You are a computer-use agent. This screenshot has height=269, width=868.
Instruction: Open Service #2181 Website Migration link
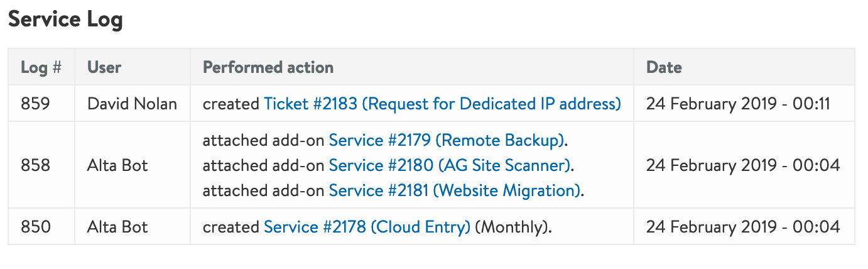(454, 190)
